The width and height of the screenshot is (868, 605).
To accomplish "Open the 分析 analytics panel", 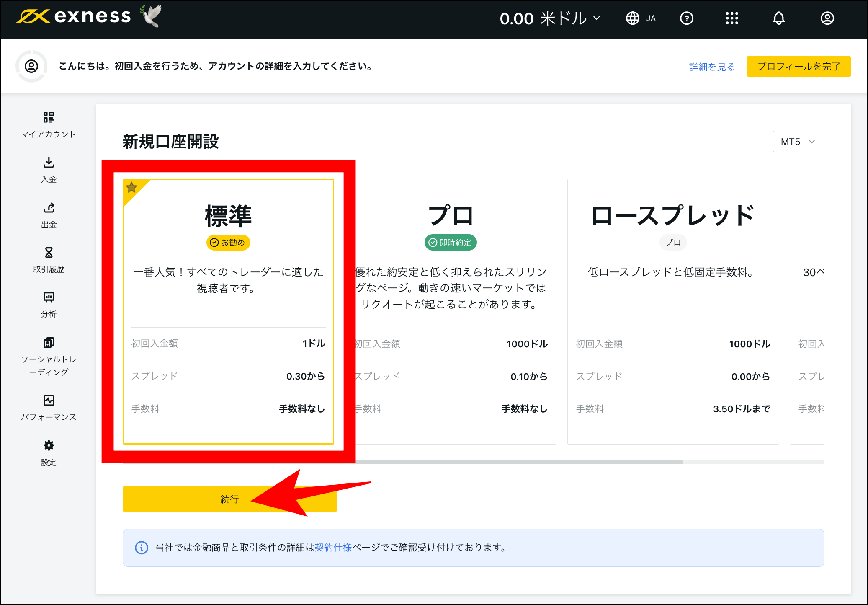I will pos(48,305).
